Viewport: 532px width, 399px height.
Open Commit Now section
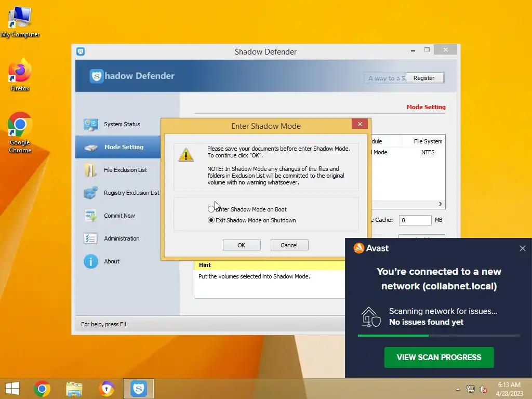pyautogui.click(x=119, y=216)
